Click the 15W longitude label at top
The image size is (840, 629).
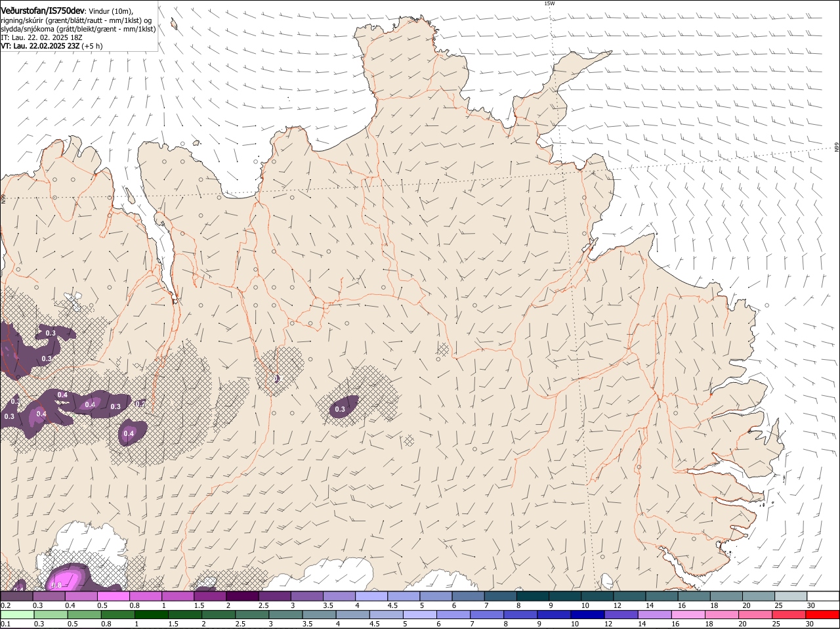point(549,3)
